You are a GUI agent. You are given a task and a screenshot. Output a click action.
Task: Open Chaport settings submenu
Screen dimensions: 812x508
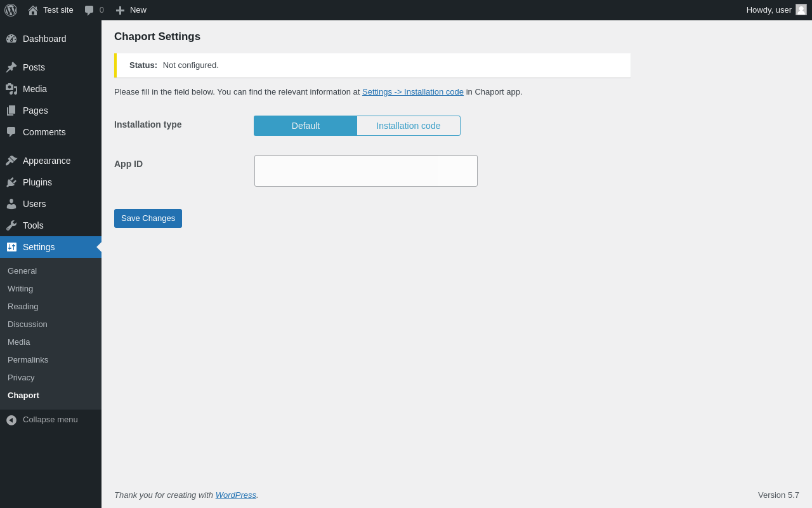51,396
